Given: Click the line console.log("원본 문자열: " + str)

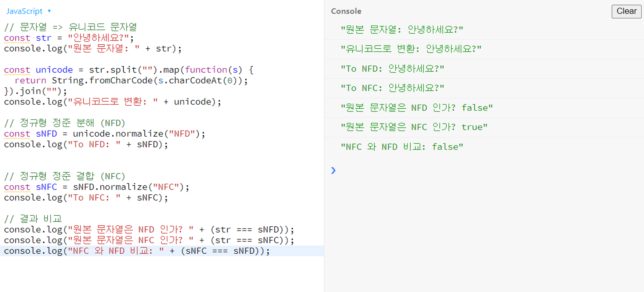Looking at the screenshot, I should click(93, 49).
